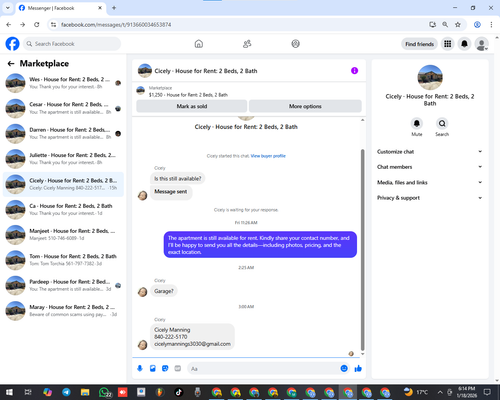
Task: Open File Explorer from the taskbar
Action: click(85, 392)
